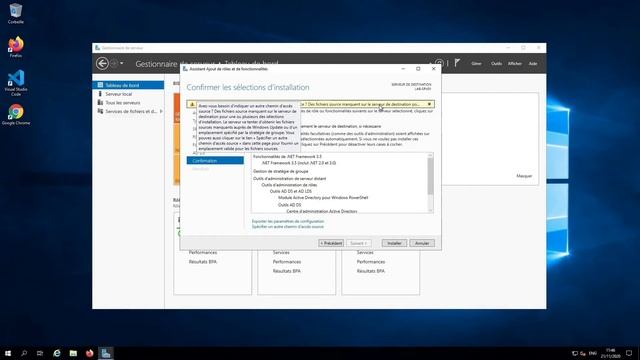Click 'Outils AD DS et AD LDS' entry
Viewport: 640px width, 360px height.
pyautogui.click(x=291, y=191)
